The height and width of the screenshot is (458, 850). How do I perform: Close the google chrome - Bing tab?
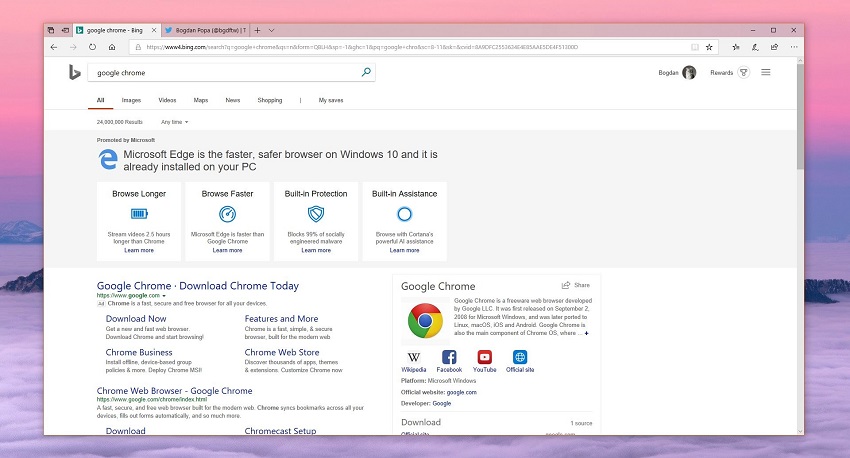pyautogui.click(x=154, y=30)
